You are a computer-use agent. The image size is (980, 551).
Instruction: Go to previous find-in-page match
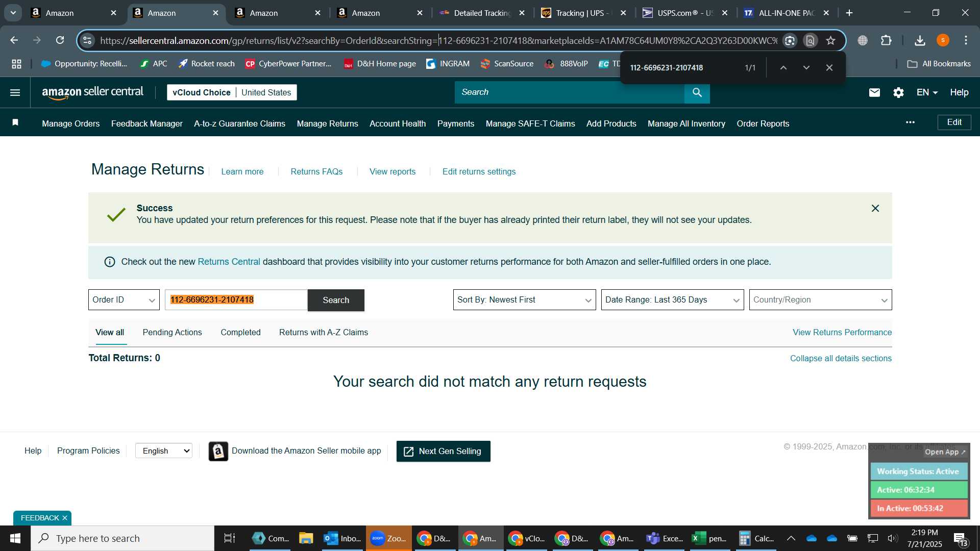click(783, 67)
